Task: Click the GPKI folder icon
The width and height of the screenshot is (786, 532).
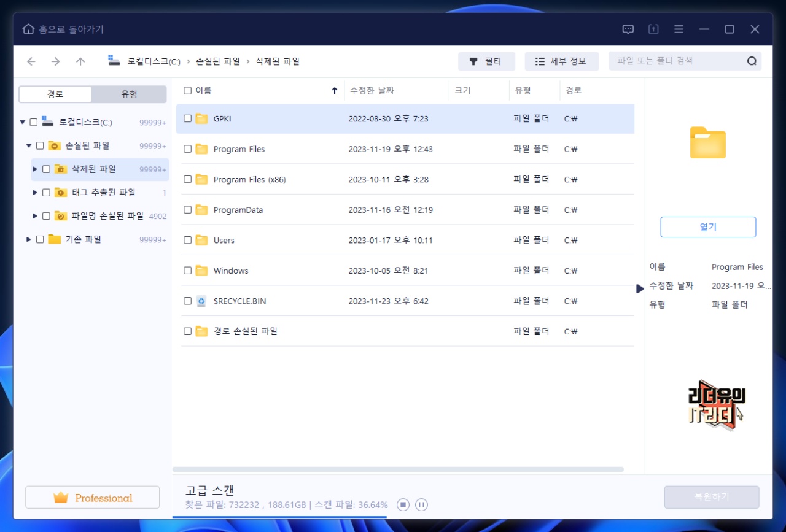Action: point(201,118)
